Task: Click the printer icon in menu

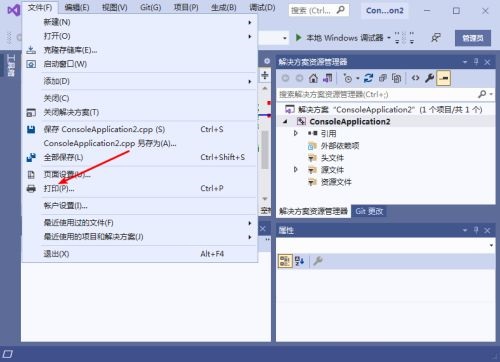Action: click(x=31, y=189)
